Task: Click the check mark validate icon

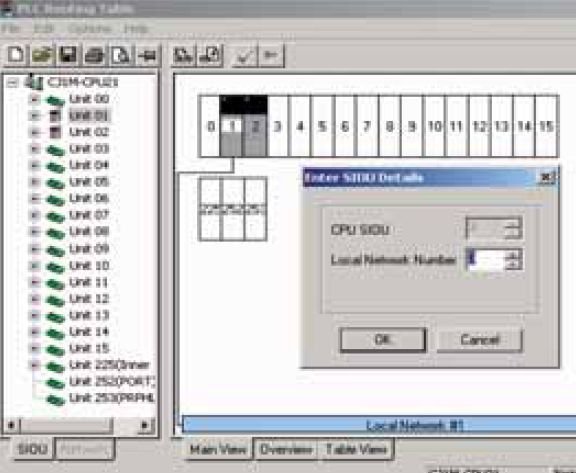Action: point(244,56)
